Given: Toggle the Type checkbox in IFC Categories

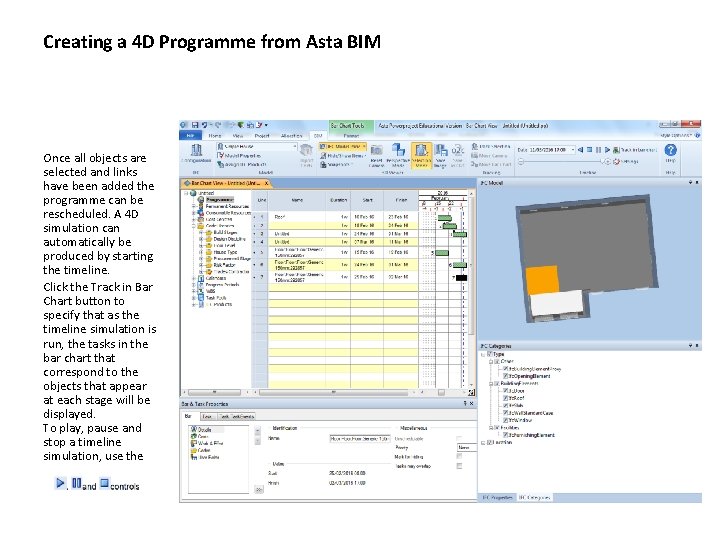Looking at the screenshot, I should (489, 354).
